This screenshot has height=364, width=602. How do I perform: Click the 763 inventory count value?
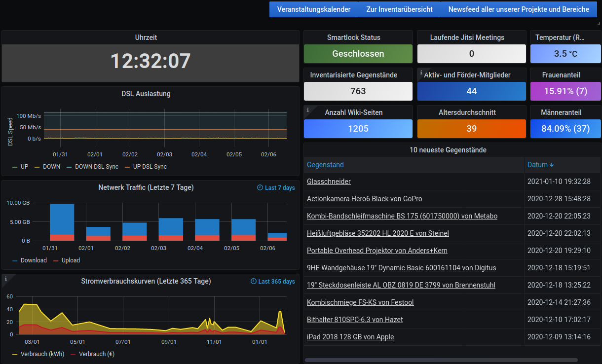point(358,91)
